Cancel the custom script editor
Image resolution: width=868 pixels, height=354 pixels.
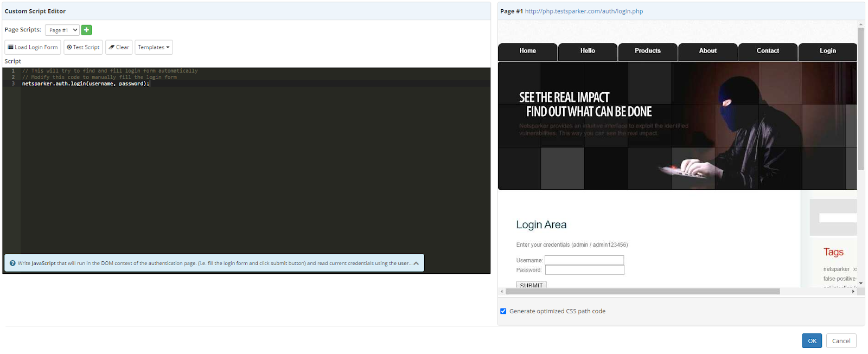841,340
